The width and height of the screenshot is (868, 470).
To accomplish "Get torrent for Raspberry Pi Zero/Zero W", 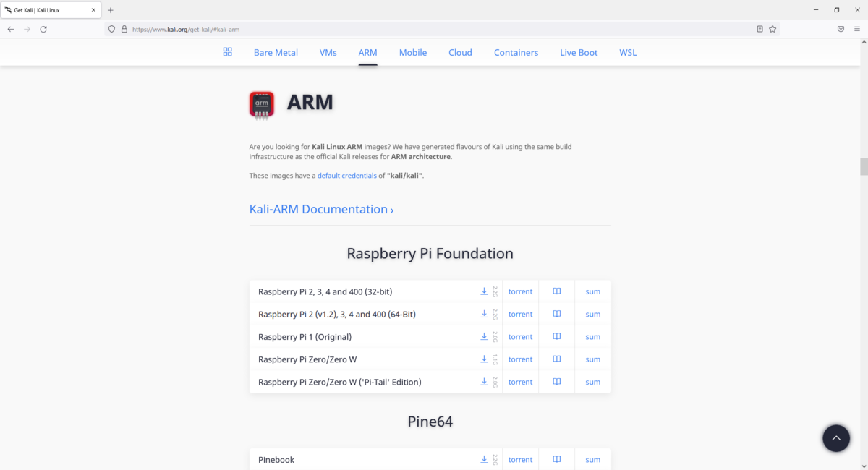I will [520, 359].
